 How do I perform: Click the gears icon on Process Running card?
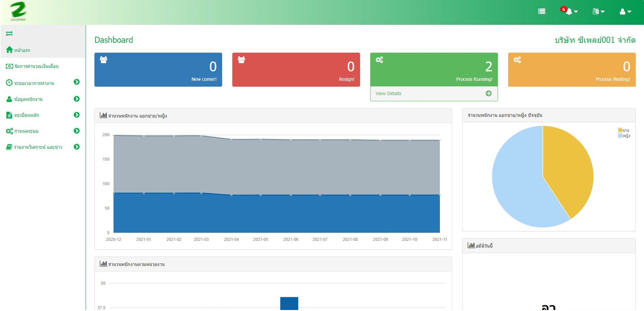pos(379,60)
